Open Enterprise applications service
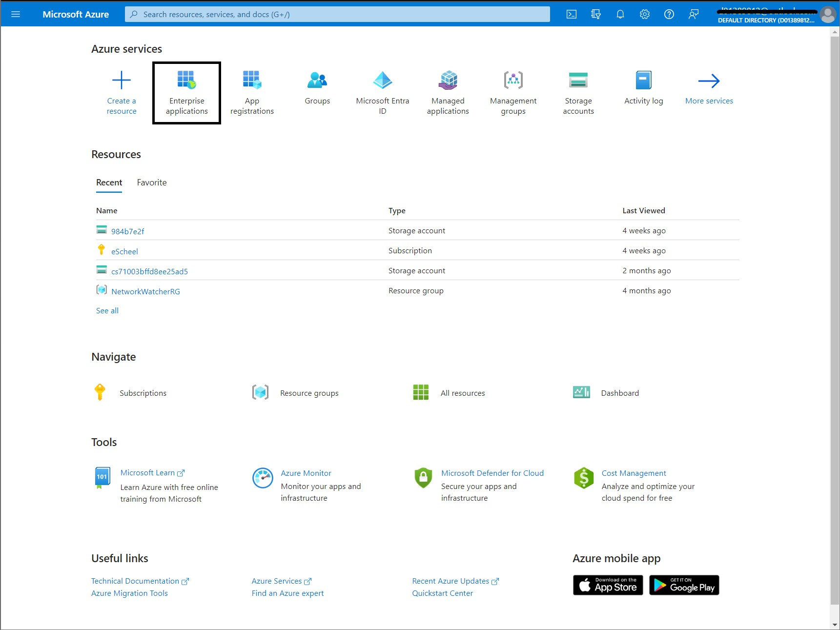The width and height of the screenshot is (840, 630). (186, 93)
